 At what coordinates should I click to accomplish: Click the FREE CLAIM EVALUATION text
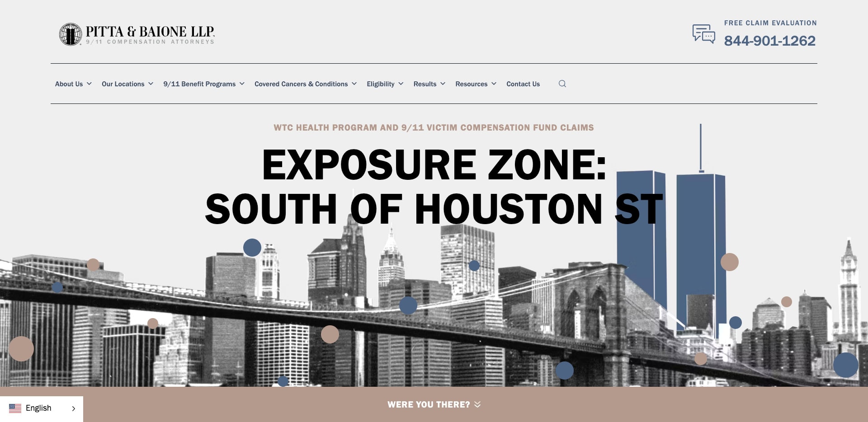click(x=770, y=23)
